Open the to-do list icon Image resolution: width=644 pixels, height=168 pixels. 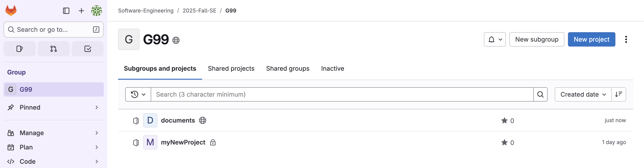[87, 49]
